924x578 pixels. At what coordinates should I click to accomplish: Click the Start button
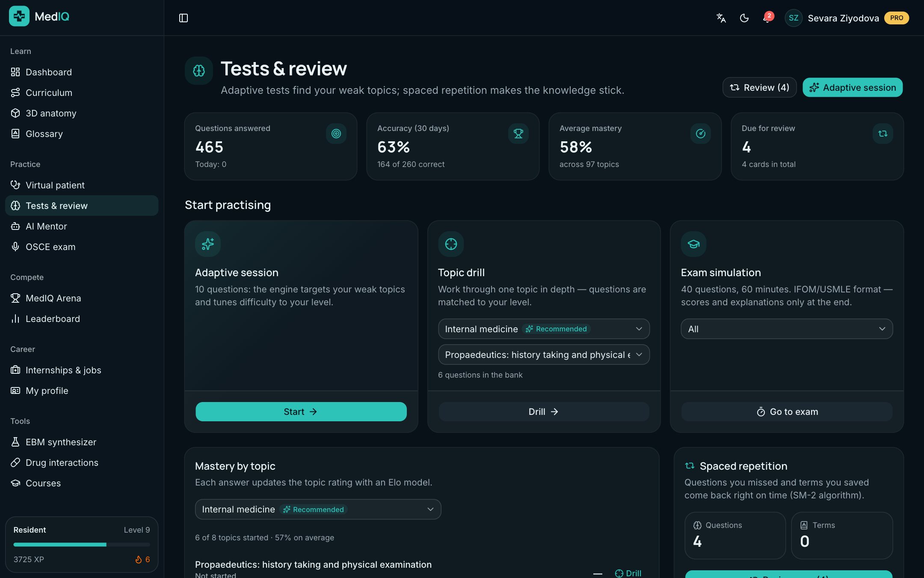point(301,411)
